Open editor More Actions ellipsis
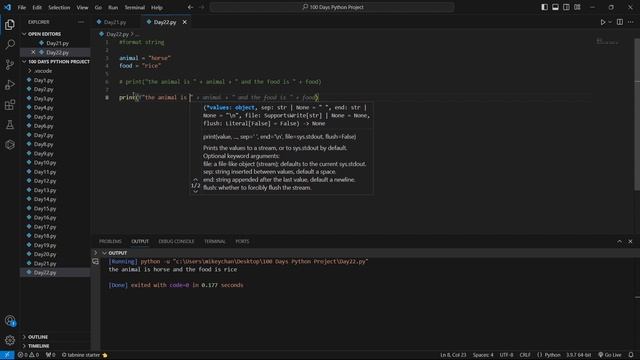 tap(631, 22)
